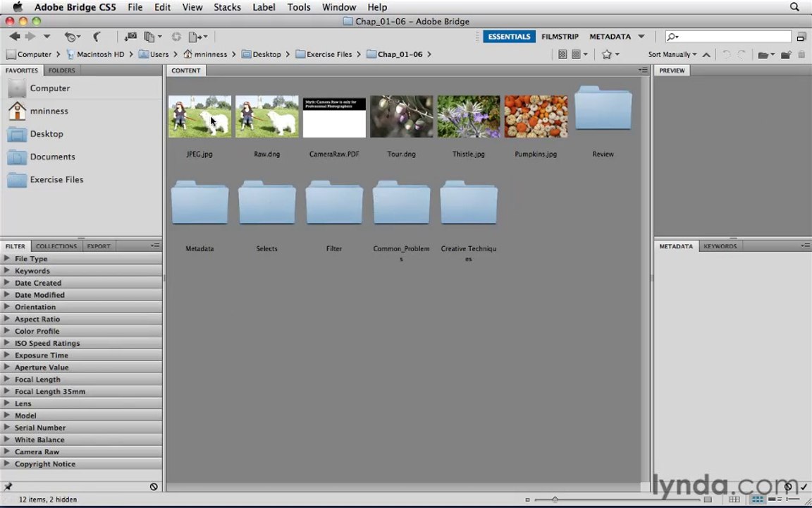Open the Metadata panel flyout menu
This screenshot has width=812, height=508.
[x=805, y=246]
